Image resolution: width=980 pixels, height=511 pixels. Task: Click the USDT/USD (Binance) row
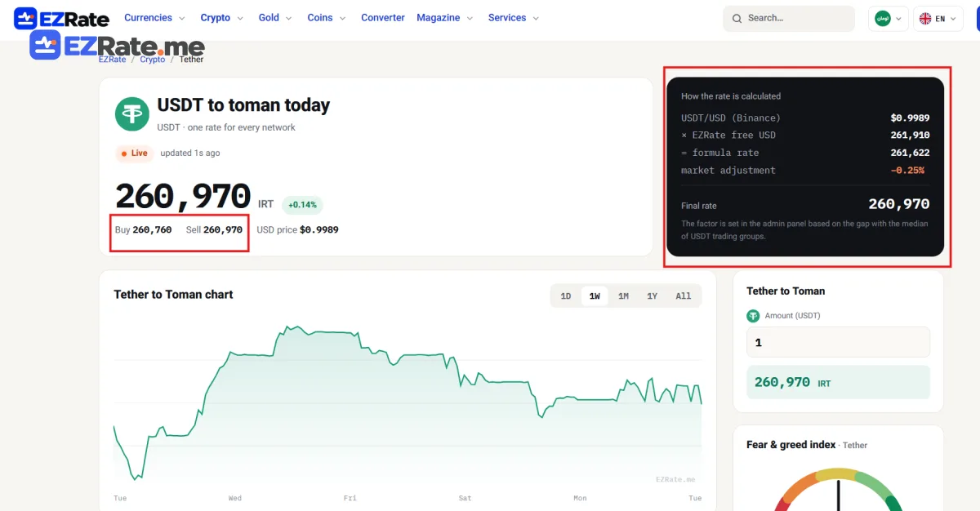(x=805, y=118)
